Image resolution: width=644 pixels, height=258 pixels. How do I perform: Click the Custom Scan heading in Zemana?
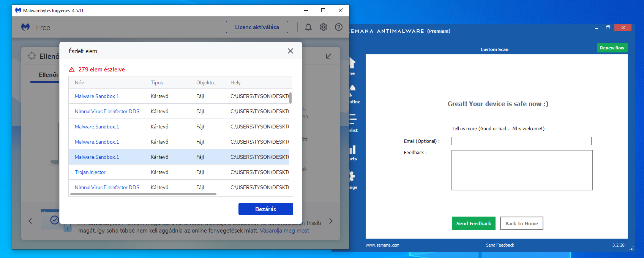click(494, 49)
